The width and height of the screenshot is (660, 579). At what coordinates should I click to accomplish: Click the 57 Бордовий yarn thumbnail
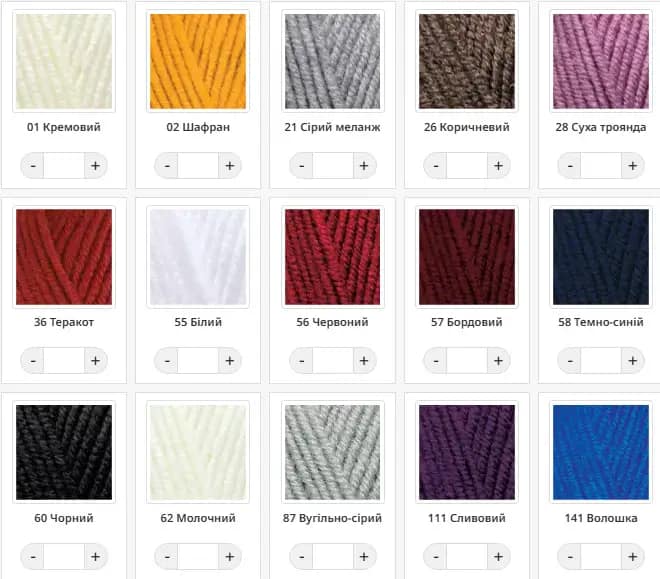[467, 257]
